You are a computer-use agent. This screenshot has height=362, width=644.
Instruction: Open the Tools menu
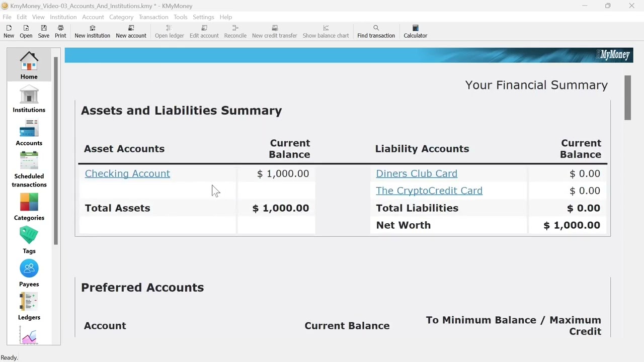[181, 17]
